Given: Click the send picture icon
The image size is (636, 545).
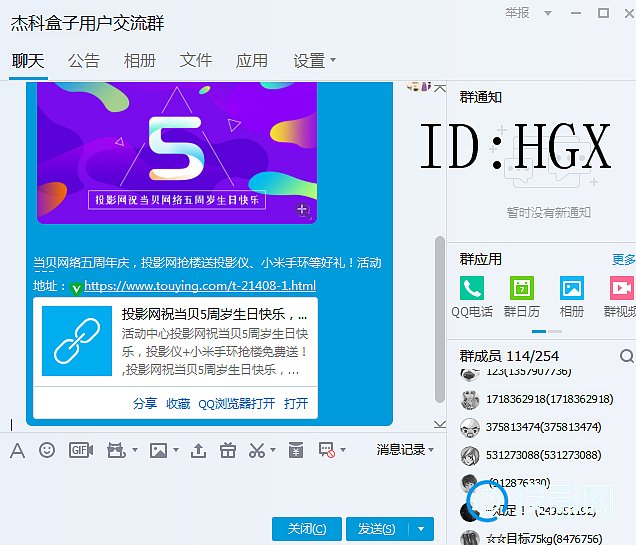Looking at the screenshot, I should click(x=158, y=450).
